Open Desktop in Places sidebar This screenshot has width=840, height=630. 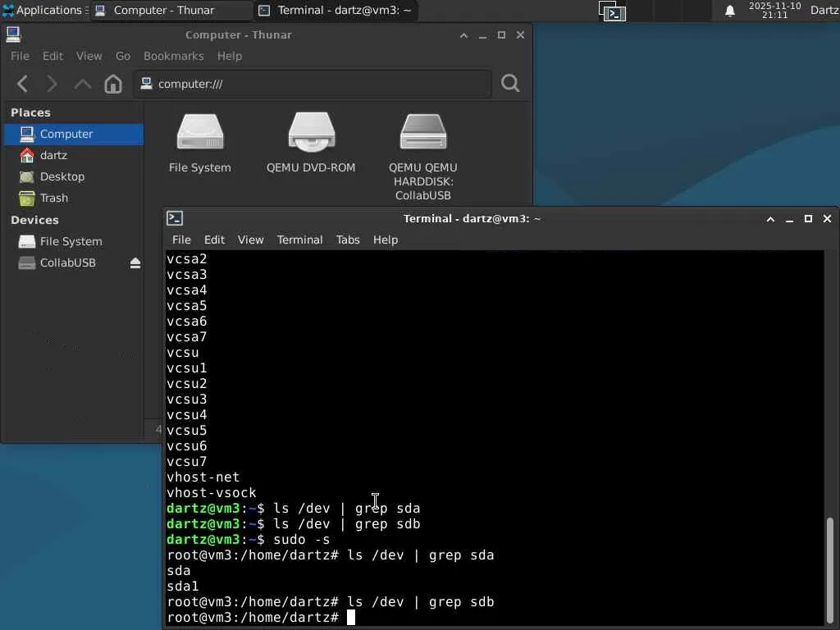[x=74, y=177]
